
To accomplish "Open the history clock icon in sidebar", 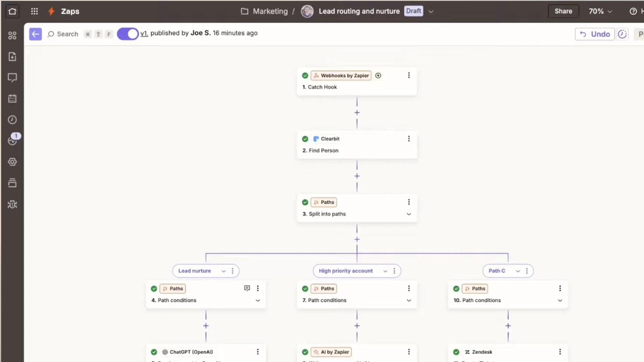I will pos(12,120).
